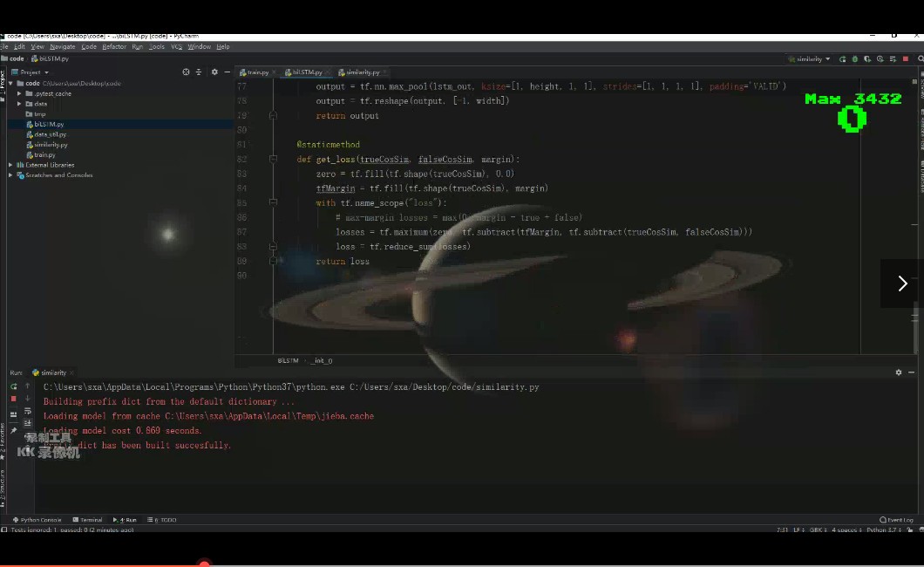The height and width of the screenshot is (567, 924).
Task: Click the Python 3.7 interpreter selector
Action: [x=883, y=529]
